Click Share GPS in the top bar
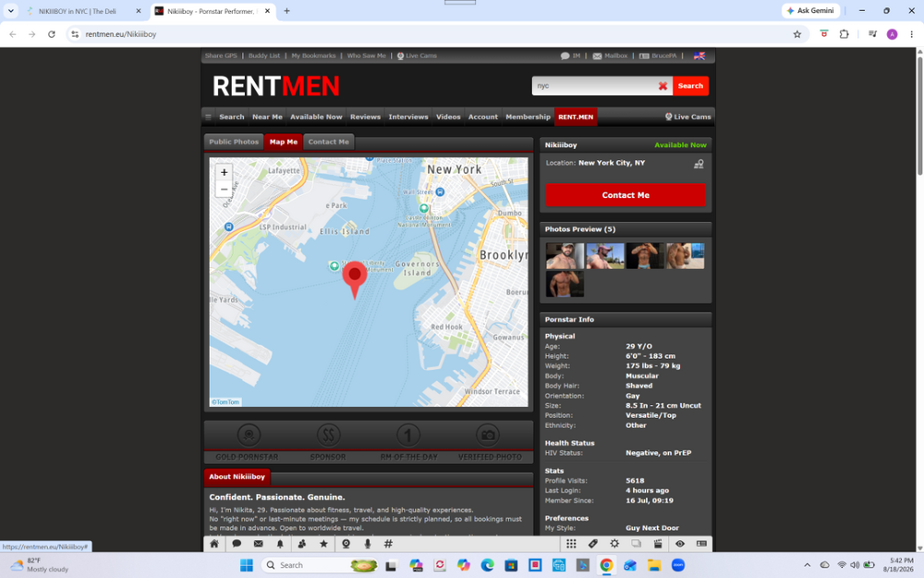924x578 pixels. pyautogui.click(x=221, y=56)
